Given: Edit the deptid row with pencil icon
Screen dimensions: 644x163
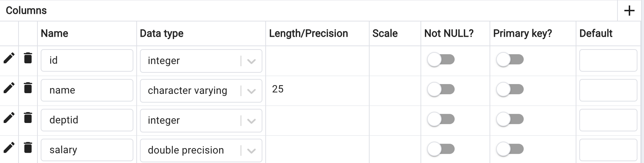Looking at the screenshot, I should [9, 118].
